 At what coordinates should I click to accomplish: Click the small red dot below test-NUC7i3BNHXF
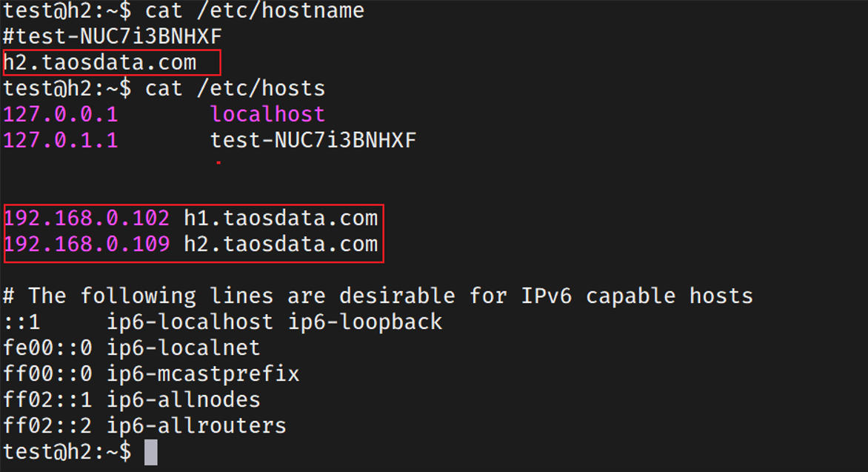[218, 163]
